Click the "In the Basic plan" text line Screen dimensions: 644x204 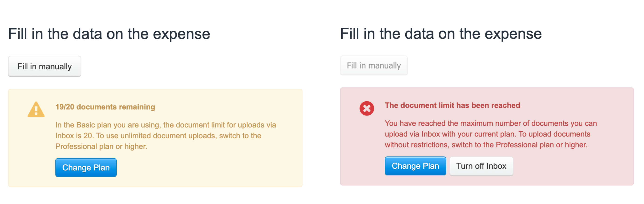[166, 125]
